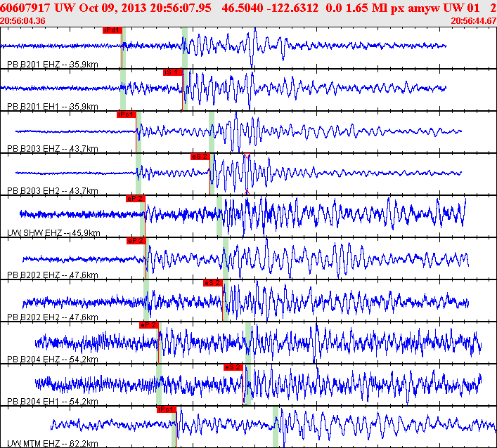This screenshot has width=497, height=448.
Task: Click the green predicted P band on B202 EH2
Action: click(x=146, y=300)
